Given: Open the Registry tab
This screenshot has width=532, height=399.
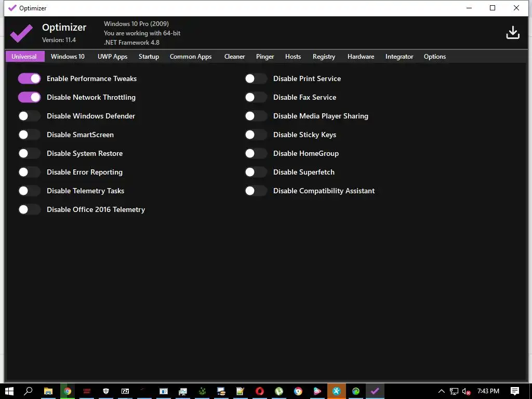Looking at the screenshot, I should [324, 57].
